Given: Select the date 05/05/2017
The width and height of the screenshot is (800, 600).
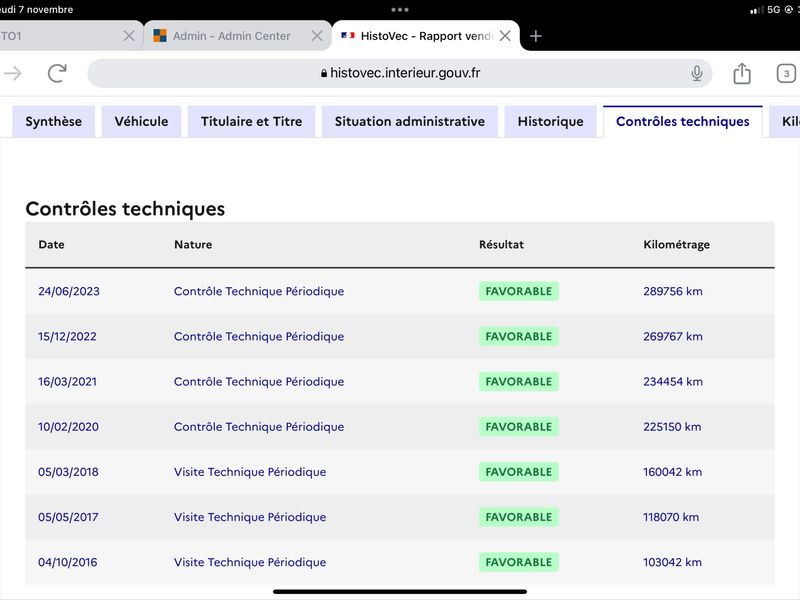Looking at the screenshot, I should pyautogui.click(x=68, y=517).
